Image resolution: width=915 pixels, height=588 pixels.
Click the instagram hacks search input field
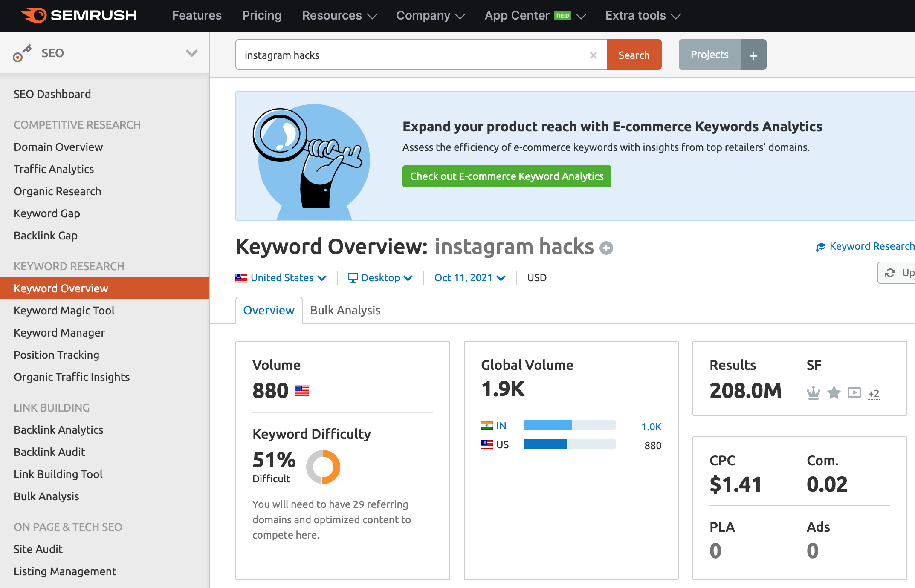click(x=409, y=55)
